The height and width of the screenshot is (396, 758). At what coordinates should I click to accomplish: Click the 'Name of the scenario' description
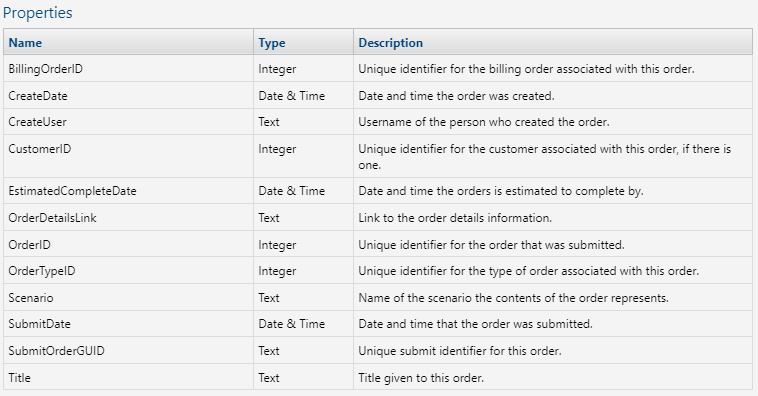[x=513, y=298]
